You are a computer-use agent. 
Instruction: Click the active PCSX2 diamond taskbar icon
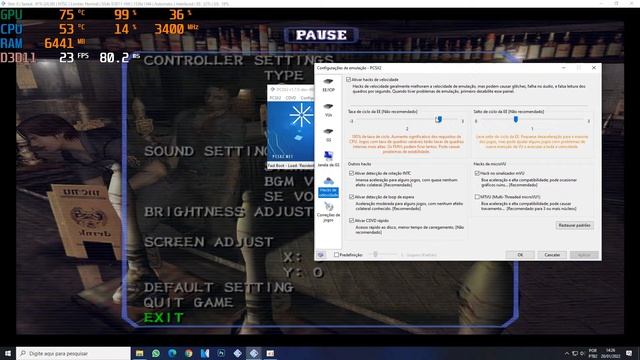pyautogui.click(x=254, y=353)
